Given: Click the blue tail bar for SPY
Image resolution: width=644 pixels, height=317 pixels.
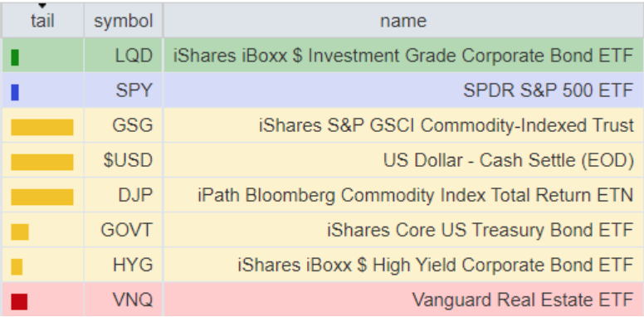Looking at the screenshot, I should pyautogui.click(x=15, y=92).
